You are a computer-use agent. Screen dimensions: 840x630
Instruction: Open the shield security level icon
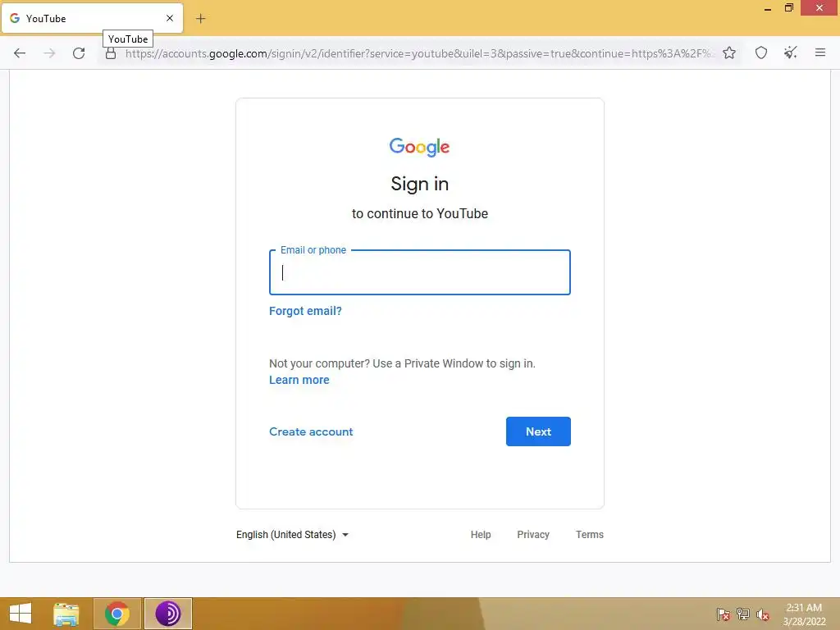coord(761,52)
